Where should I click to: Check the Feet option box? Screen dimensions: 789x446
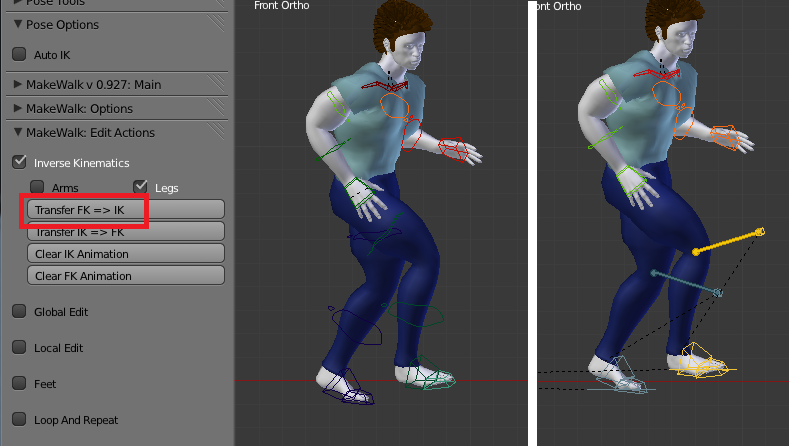point(19,384)
